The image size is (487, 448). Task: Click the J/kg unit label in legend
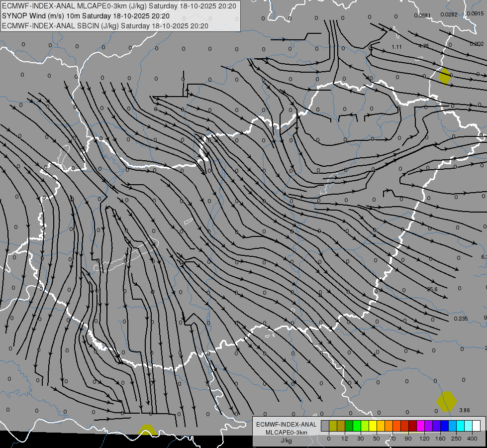[x=287, y=440]
